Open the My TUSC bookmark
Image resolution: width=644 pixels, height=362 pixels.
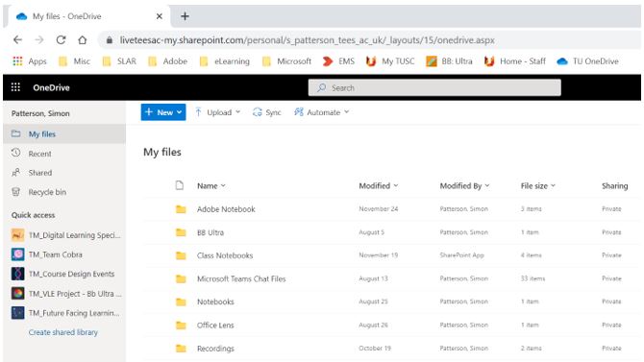click(390, 61)
